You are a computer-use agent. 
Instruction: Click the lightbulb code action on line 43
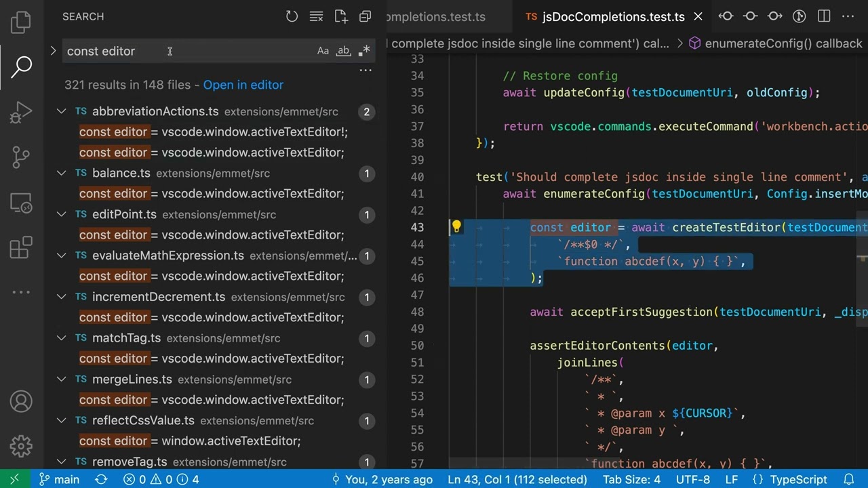click(456, 227)
